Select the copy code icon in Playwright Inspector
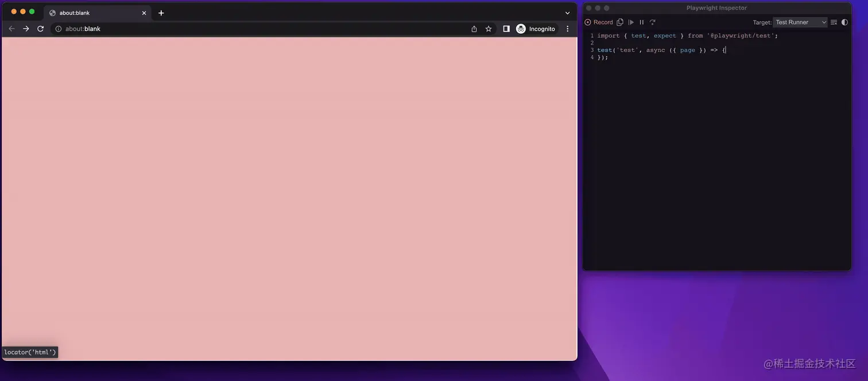This screenshot has height=381, width=868. click(620, 22)
